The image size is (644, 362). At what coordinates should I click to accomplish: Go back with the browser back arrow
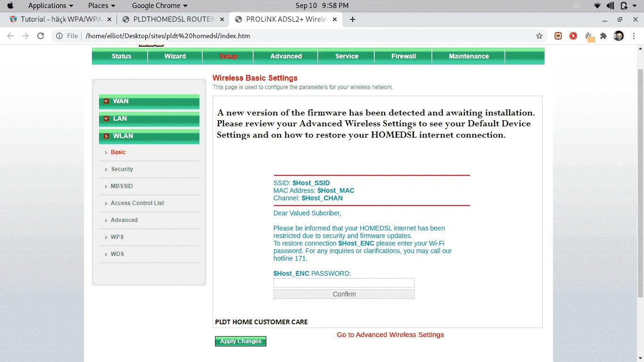10,36
